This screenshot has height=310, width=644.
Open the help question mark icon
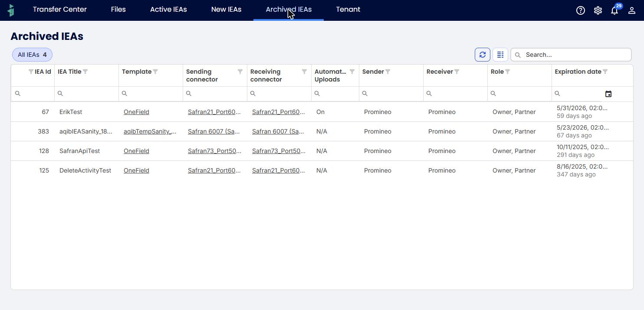coord(581,10)
